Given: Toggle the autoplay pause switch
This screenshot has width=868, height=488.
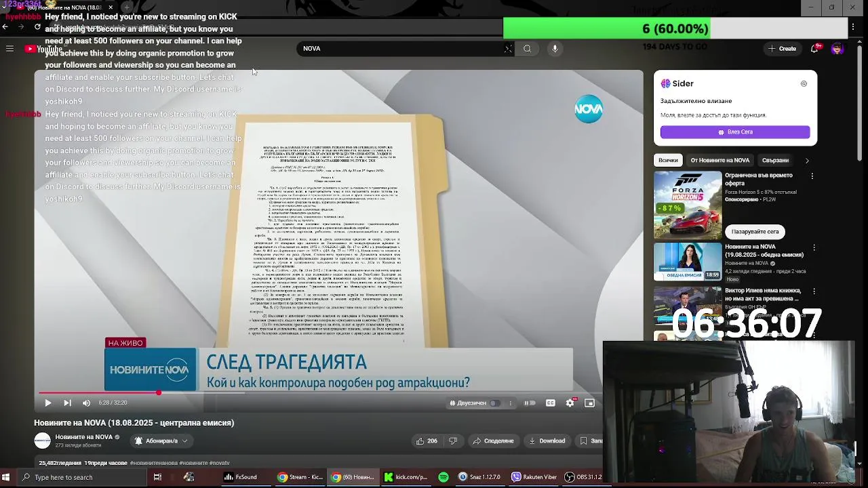Looking at the screenshot, I should tap(530, 403).
